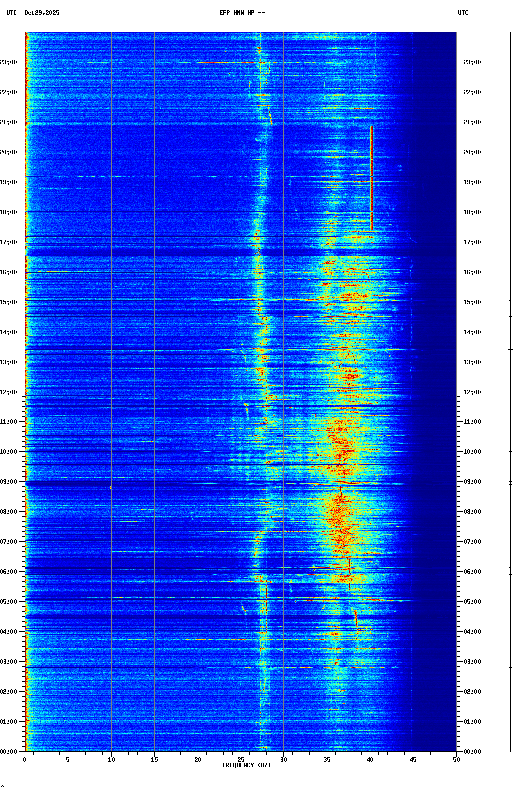The width and height of the screenshot is (532, 791).
Task: Click the 25 tick on frequency axis
Action: [x=241, y=760]
